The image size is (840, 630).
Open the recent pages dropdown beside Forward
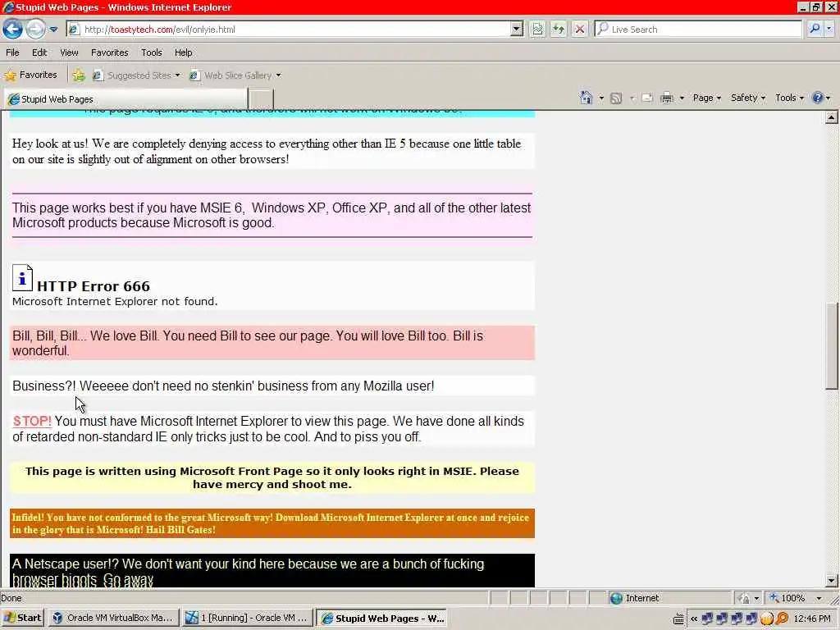pos(53,30)
